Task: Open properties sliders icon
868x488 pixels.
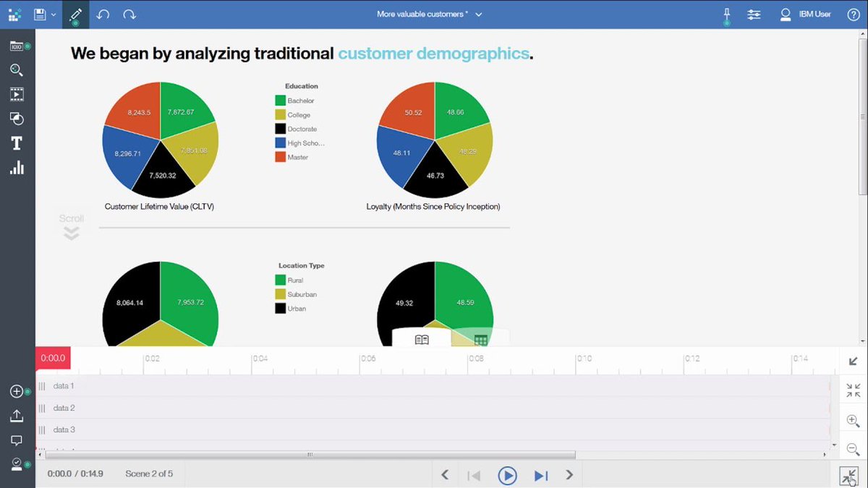Action: coord(754,14)
